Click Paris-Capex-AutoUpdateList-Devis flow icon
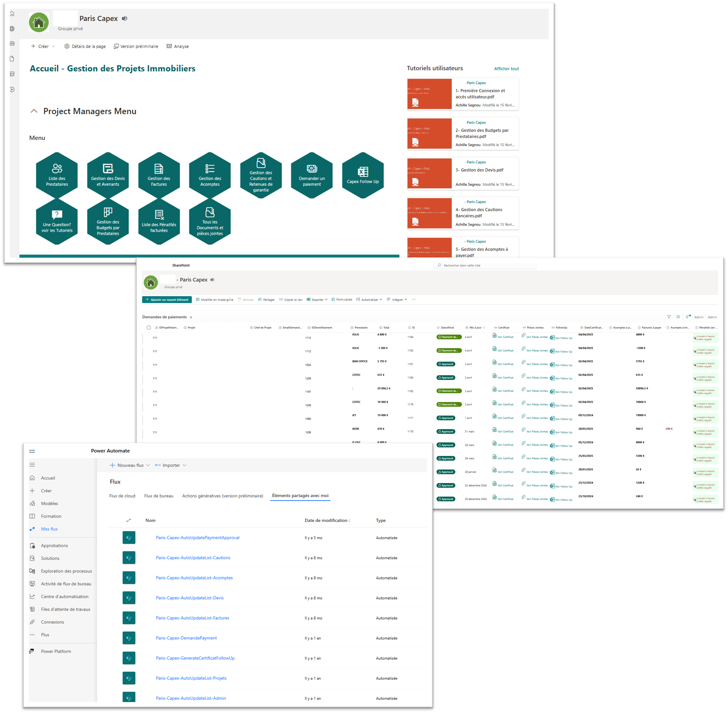Viewport: 728px width, 713px height. tap(129, 598)
